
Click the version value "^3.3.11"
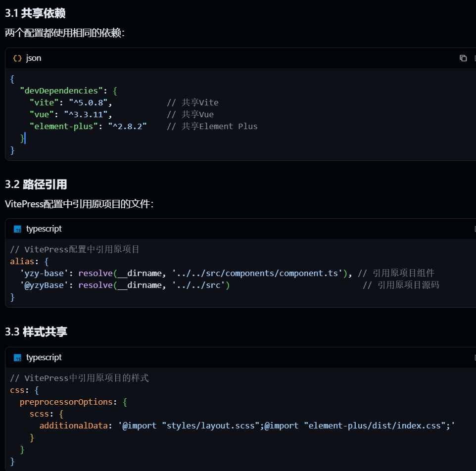86,114
